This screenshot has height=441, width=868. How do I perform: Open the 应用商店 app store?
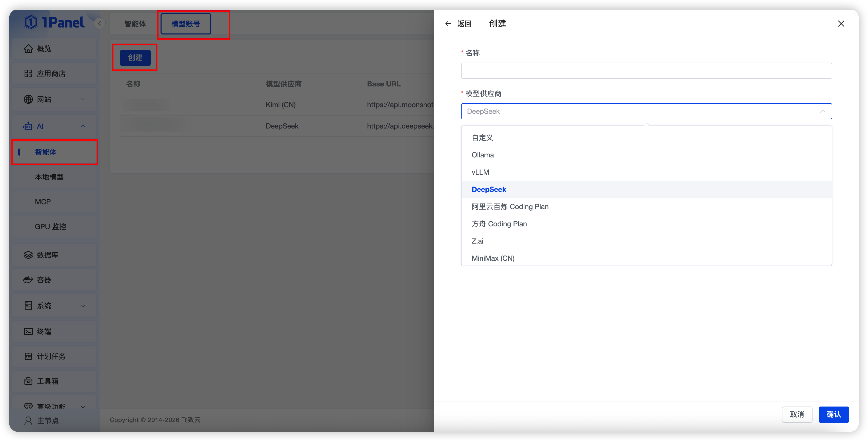tap(51, 73)
